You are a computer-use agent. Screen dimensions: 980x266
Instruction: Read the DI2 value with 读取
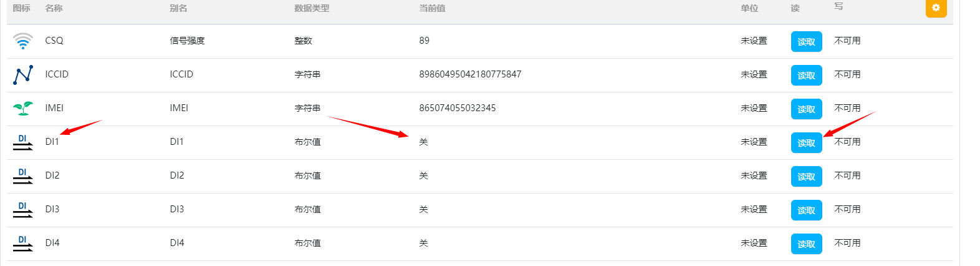tap(806, 177)
